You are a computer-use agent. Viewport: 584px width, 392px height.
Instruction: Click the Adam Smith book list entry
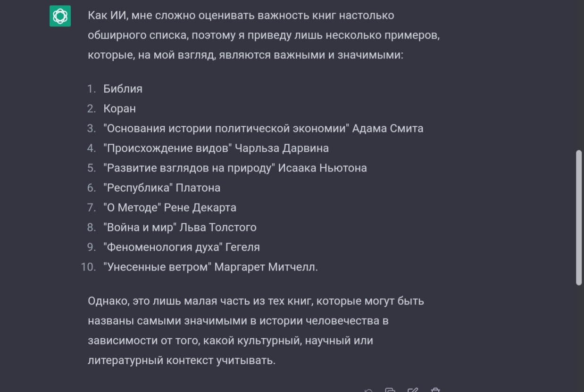click(263, 128)
